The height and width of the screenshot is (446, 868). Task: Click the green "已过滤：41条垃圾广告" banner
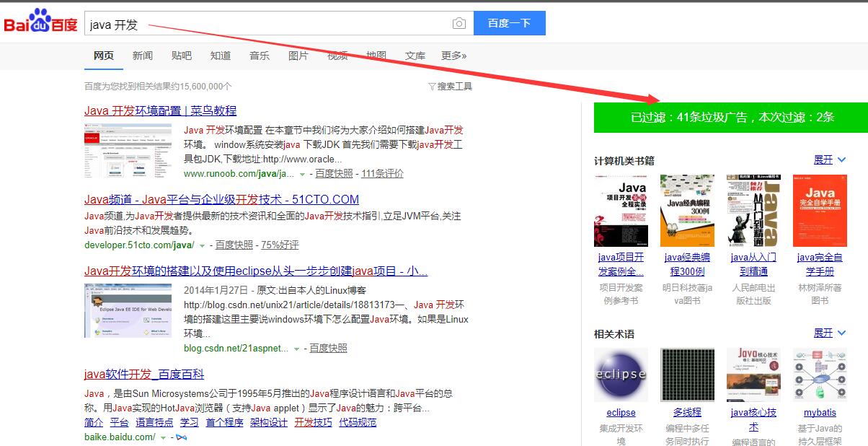731,118
